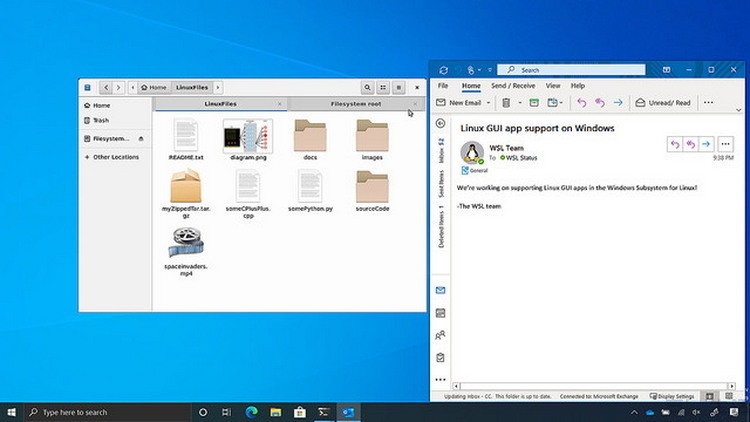Click the taskbar search box
Viewport: 750px width, 422px height.
[107, 412]
